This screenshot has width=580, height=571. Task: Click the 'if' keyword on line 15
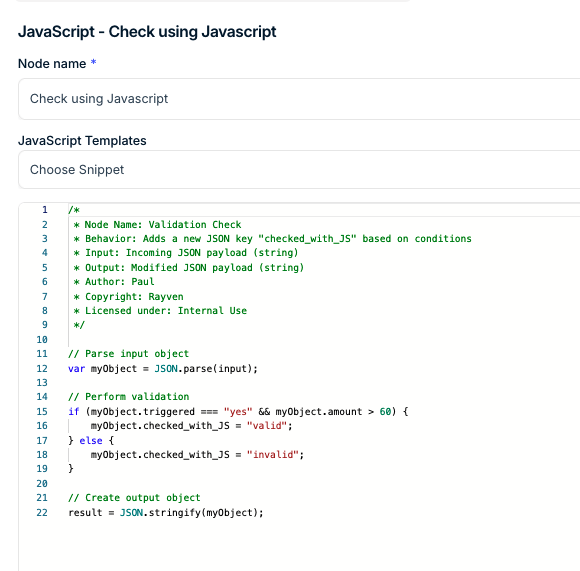(74, 412)
